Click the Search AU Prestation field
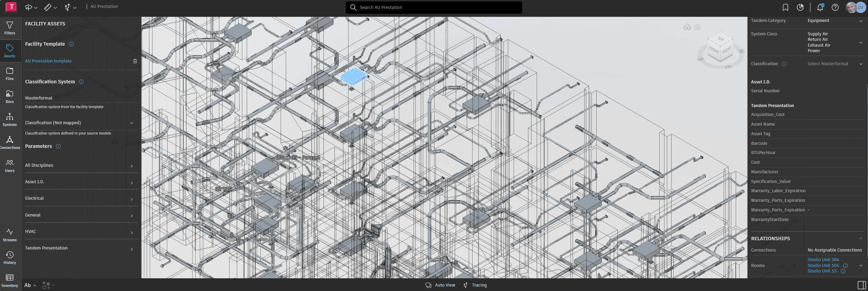 [x=434, y=7]
